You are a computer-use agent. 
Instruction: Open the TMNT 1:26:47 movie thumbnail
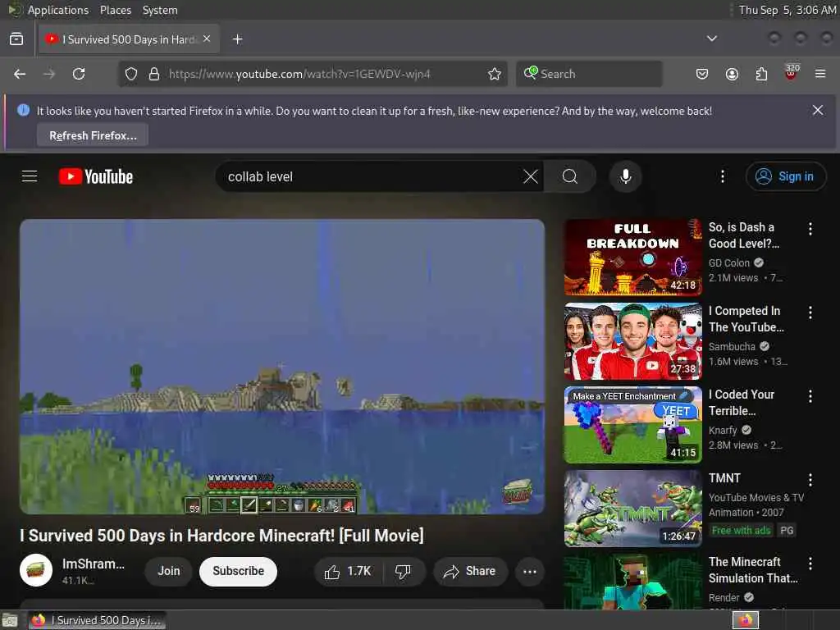click(632, 508)
